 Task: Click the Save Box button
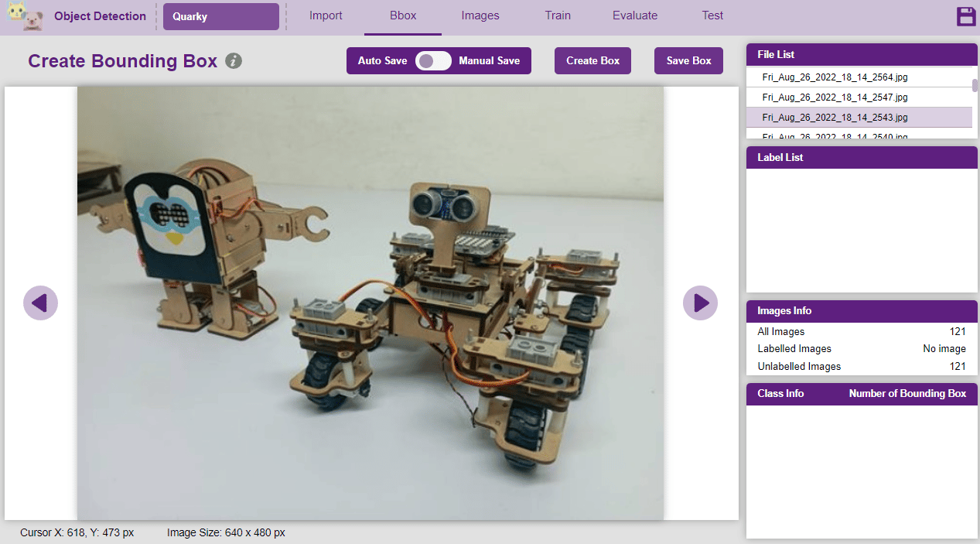click(688, 60)
